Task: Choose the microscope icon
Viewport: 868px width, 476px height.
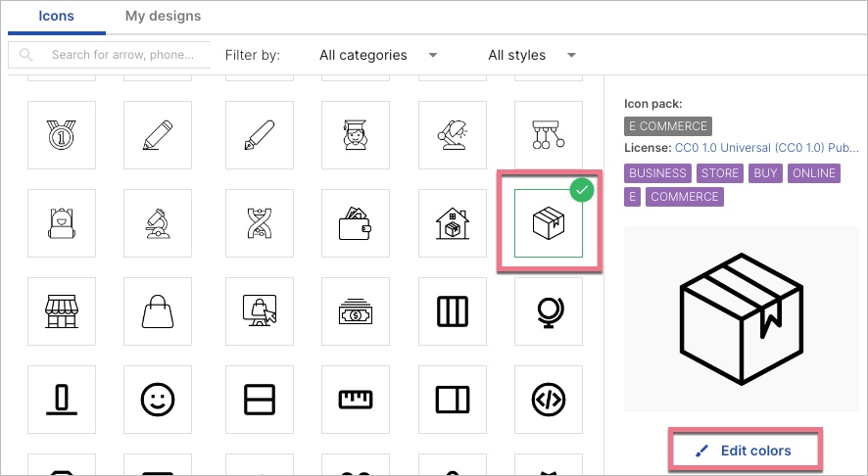Action: [x=157, y=223]
